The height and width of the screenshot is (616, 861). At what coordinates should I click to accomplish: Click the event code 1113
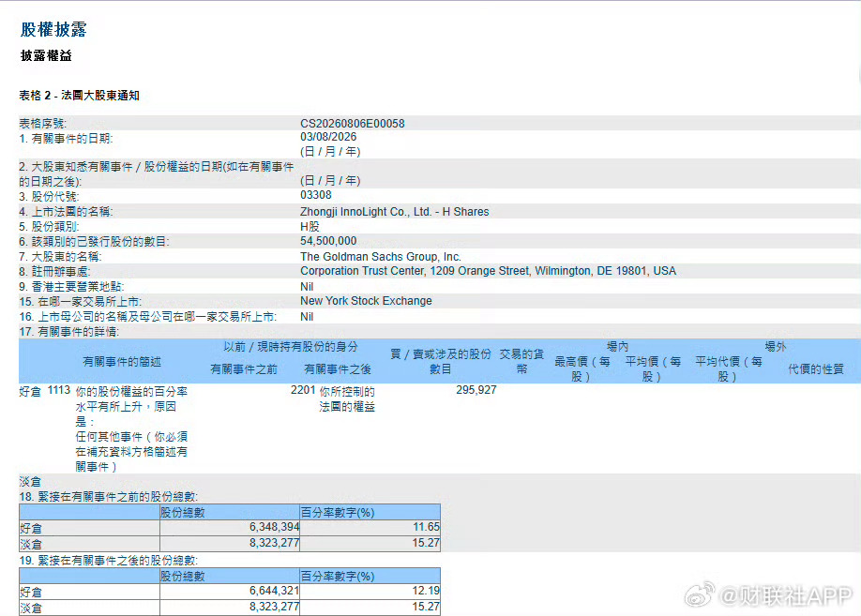tap(59, 390)
